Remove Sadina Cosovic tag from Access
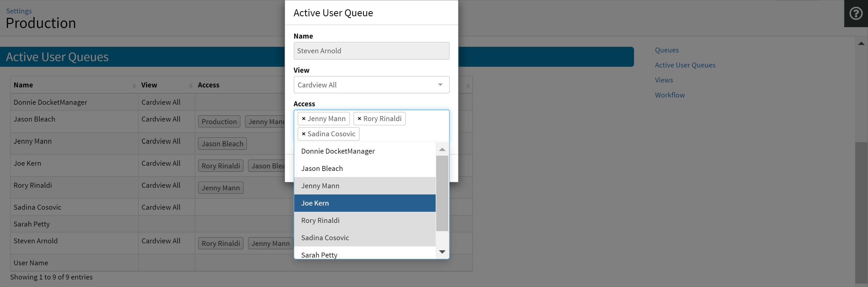Screen dimensions: 868x287 [x=303, y=134]
